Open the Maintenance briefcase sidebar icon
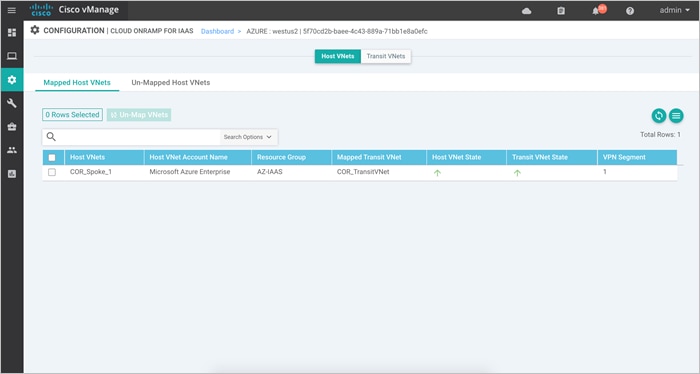Viewport: 700px width, 374px height. (12, 127)
